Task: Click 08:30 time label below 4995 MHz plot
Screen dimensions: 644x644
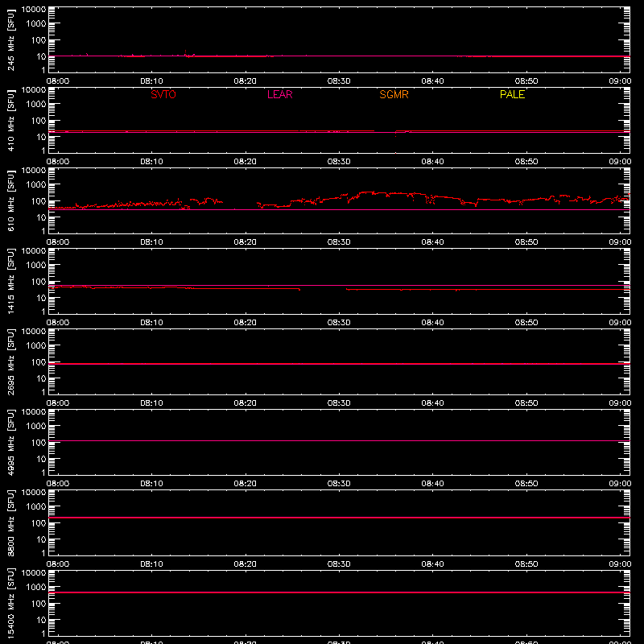Action: click(339, 484)
